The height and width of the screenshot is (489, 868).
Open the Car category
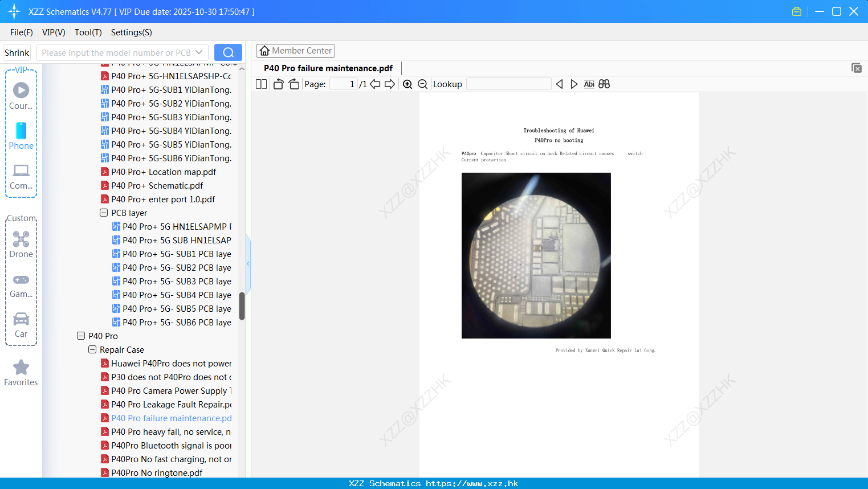click(21, 325)
